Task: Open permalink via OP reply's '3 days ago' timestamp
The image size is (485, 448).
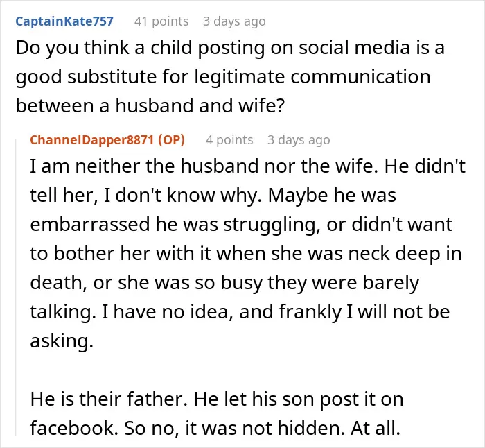Action: point(299,140)
